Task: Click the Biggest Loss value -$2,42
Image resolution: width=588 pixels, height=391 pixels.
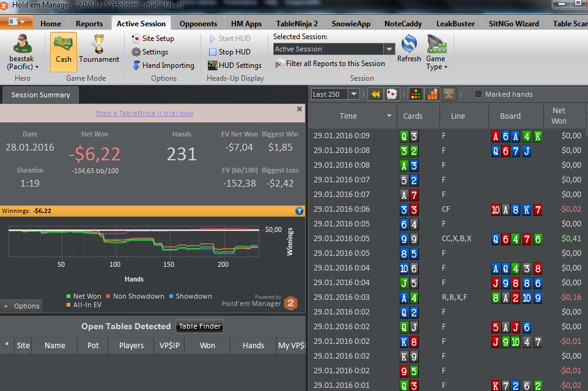Action: point(280,184)
